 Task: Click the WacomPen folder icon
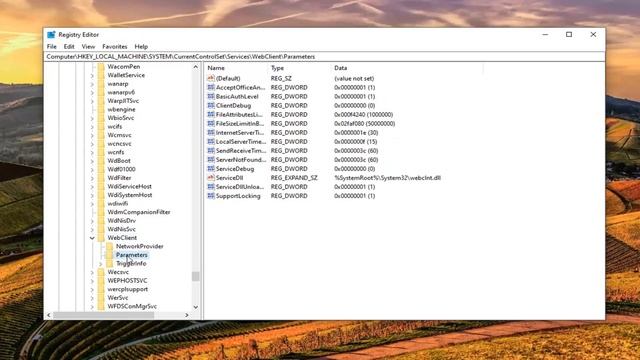pyautogui.click(x=101, y=67)
